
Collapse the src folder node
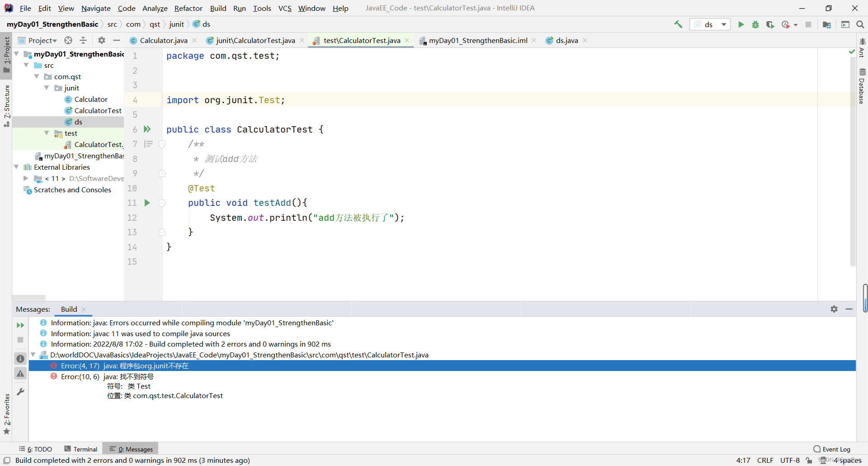[26, 65]
